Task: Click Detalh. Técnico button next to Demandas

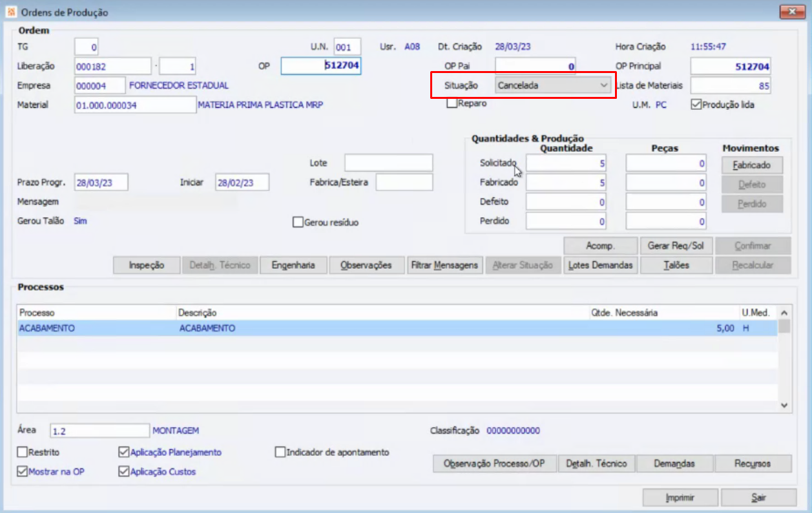Action: (596, 463)
